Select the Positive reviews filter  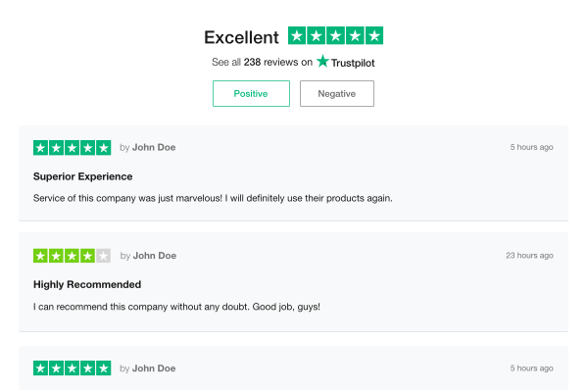coord(251,93)
